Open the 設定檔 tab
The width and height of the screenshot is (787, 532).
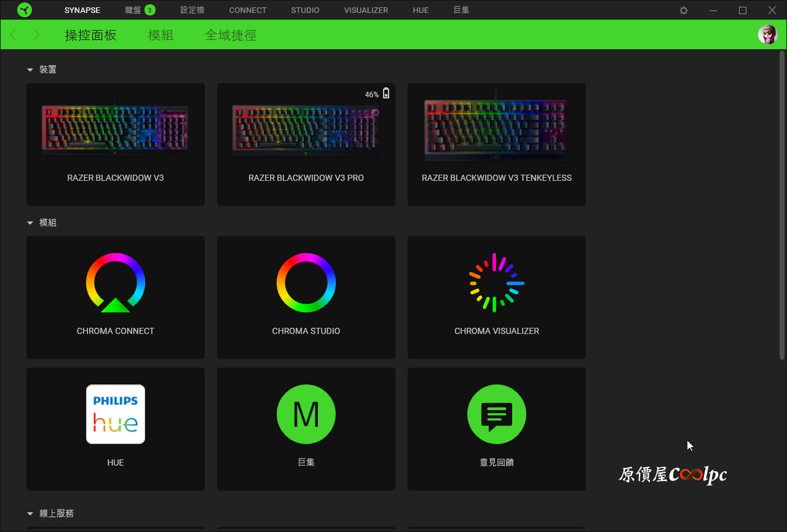(x=192, y=10)
